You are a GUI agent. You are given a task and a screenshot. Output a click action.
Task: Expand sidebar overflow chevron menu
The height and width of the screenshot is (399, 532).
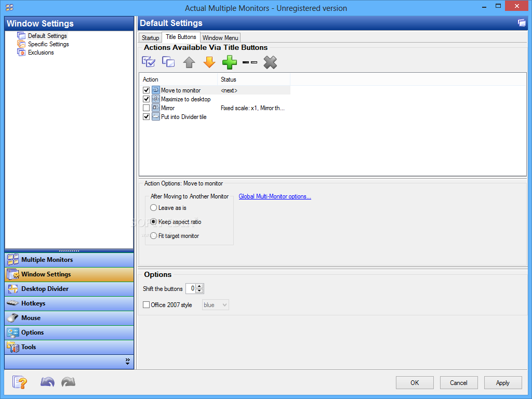[128, 362]
